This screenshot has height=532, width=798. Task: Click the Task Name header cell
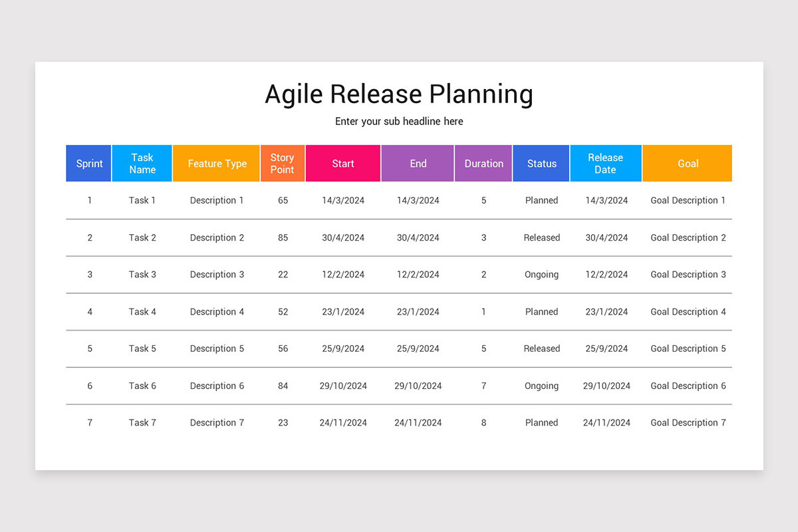(142, 164)
